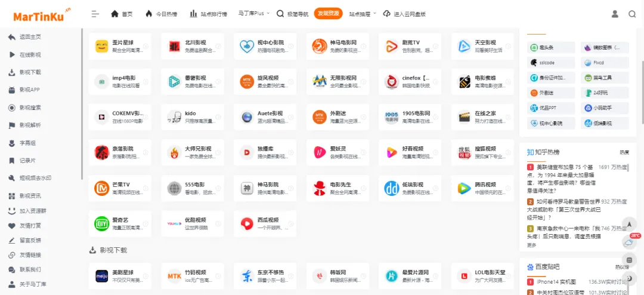This screenshot has width=644, height=295.
Task: Open 极简导航 in the top bar
Action: (x=292, y=14)
